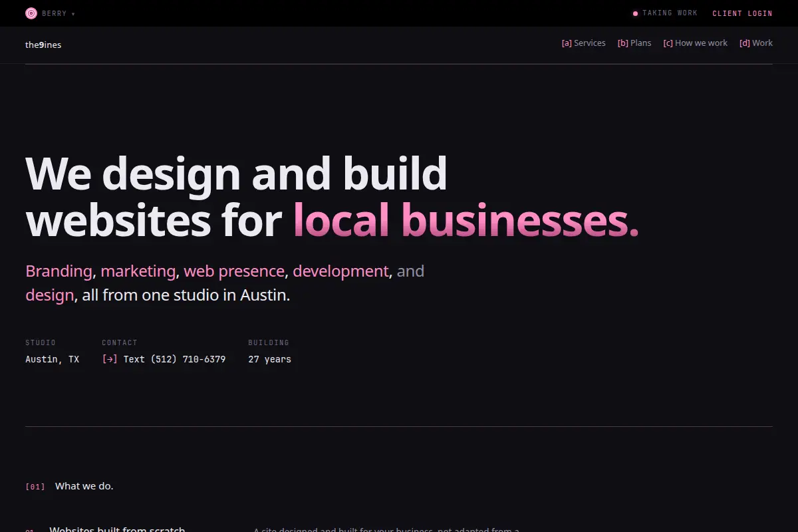Open the CLIENT LOGIN link

point(742,13)
